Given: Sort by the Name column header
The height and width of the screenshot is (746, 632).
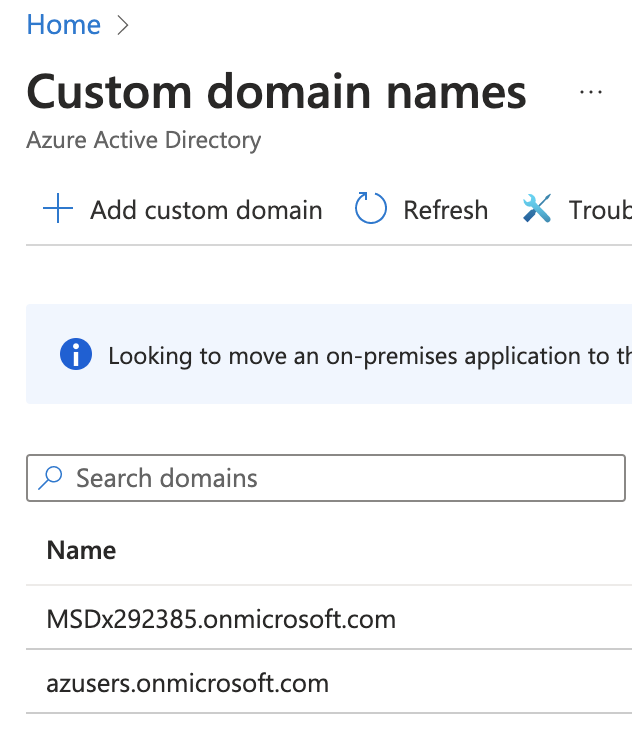Looking at the screenshot, I should click(x=81, y=550).
